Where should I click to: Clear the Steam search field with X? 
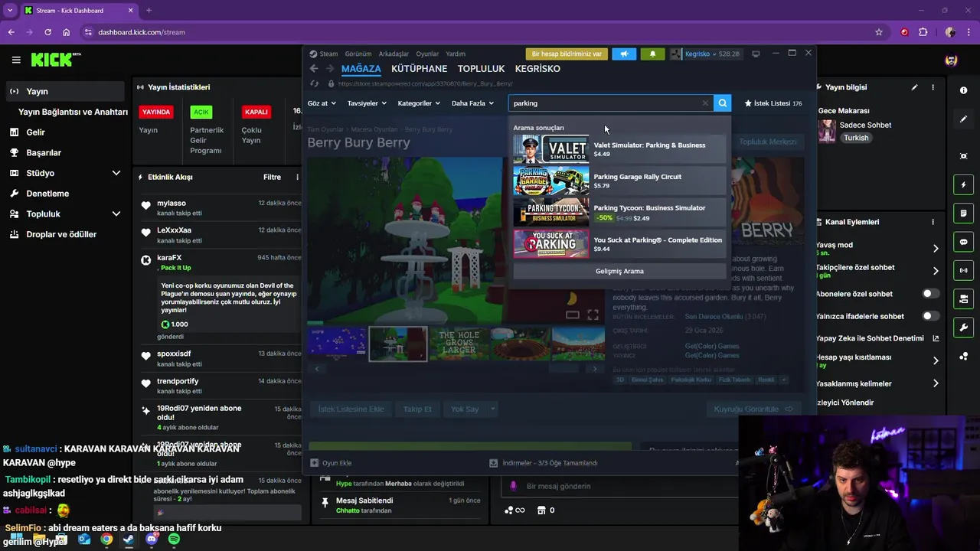coord(705,103)
